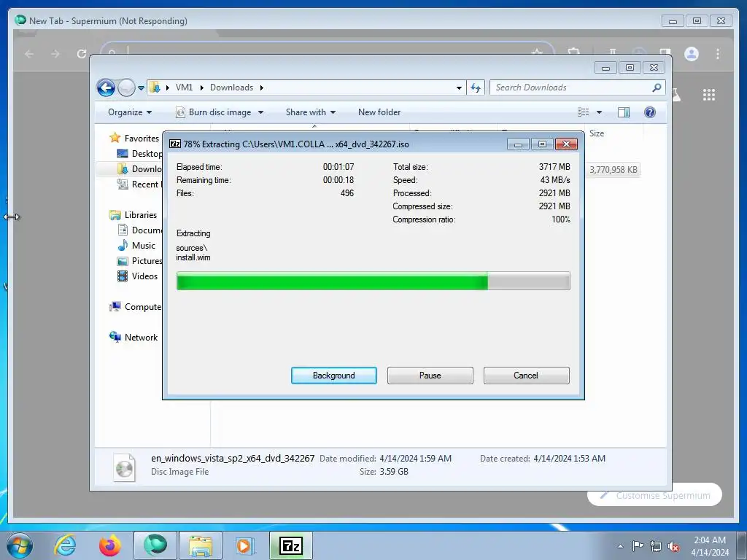747x560 pixels.
Task: Expand address bar history dropdown
Action: coord(459,88)
